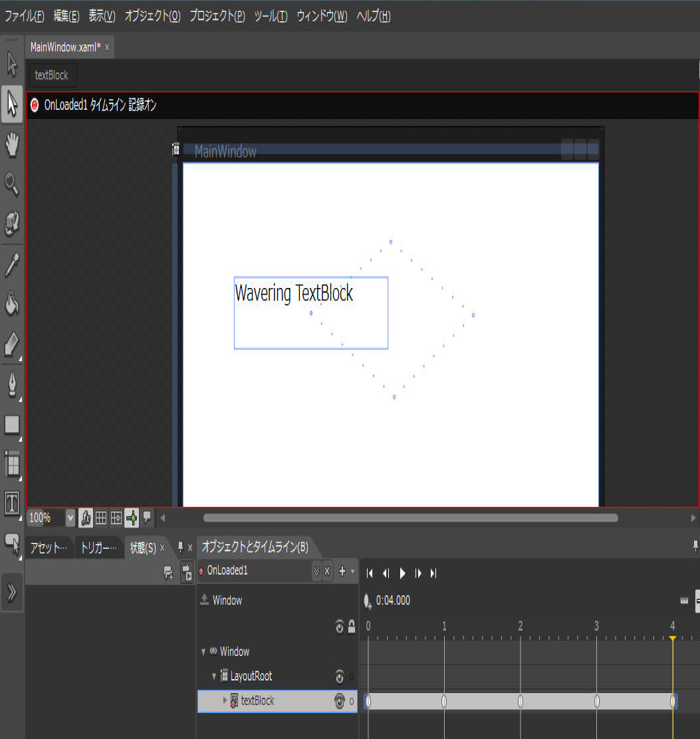Screen dimensions: 700x739
Task: Open the オブジェクト(O) menu
Action: [x=152, y=17]
